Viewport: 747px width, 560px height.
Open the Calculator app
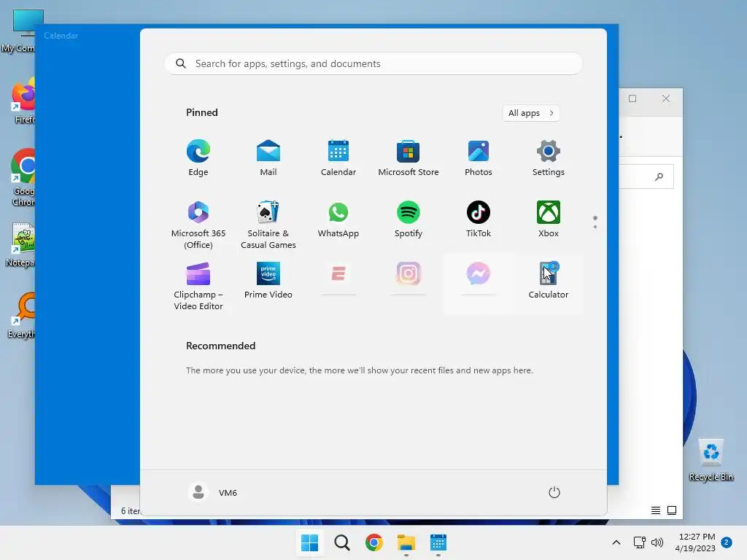[x=549, y=281]
